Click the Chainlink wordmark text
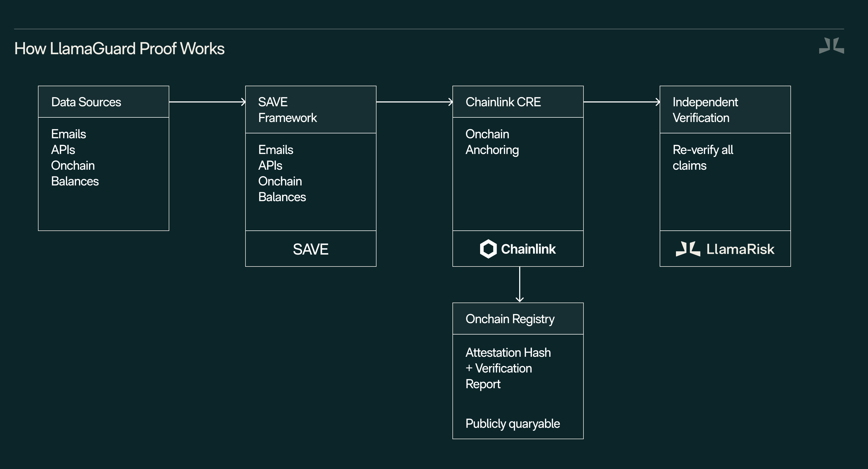Screen dimensions: 868x469 [528, 249]
